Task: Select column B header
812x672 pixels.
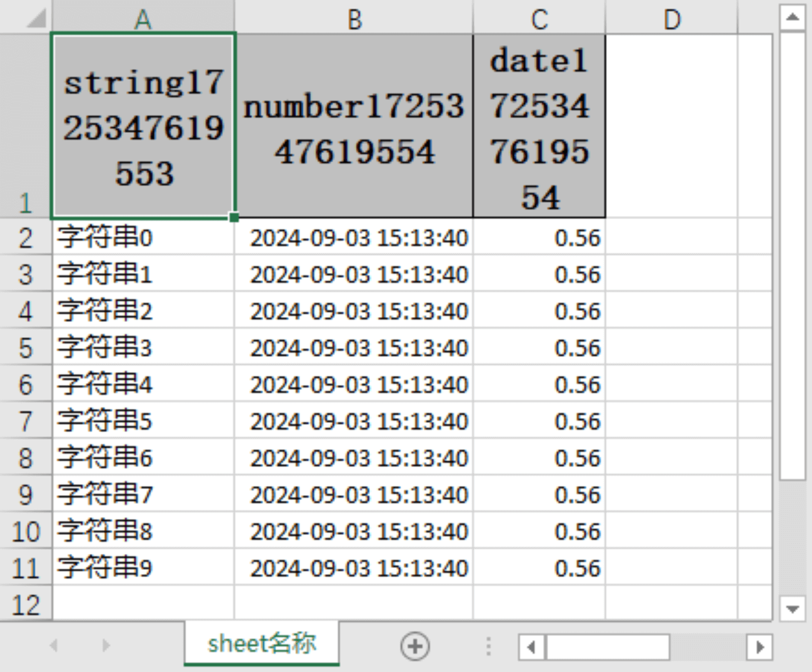Action: (354, 19)
